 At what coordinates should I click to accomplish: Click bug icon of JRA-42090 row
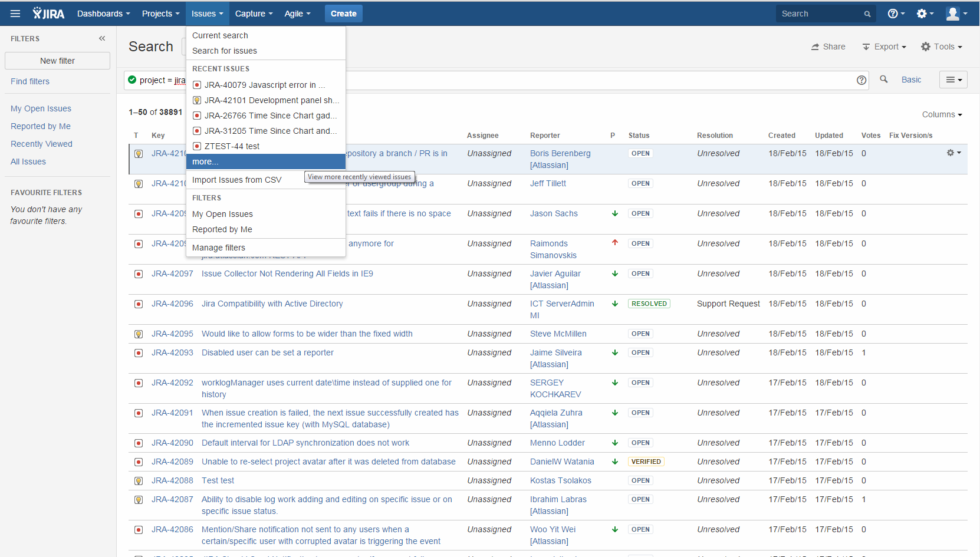coord(139,443)
